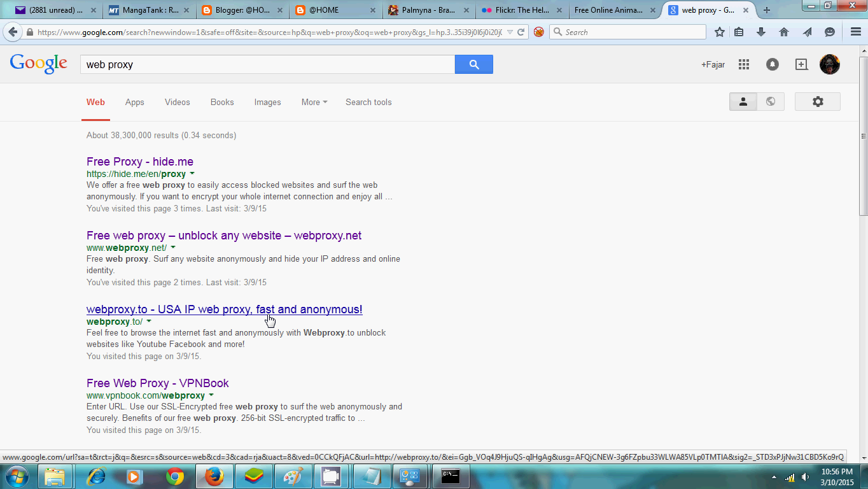Click the Google search query field
868x489 pixels.
(267, 64)
